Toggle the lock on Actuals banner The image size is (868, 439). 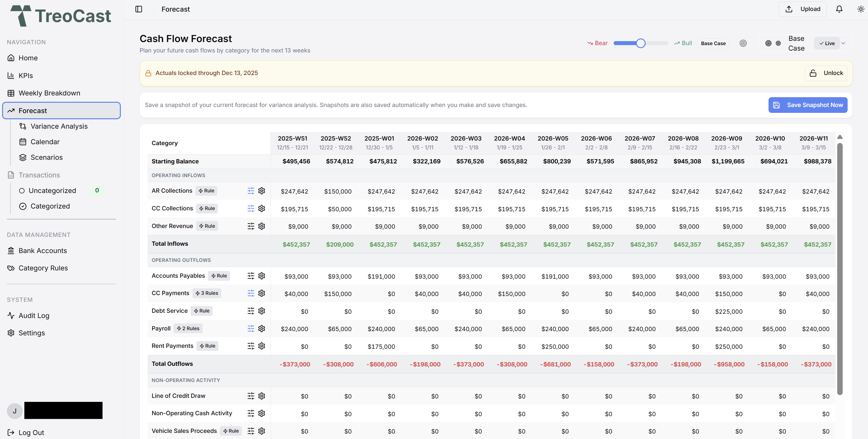(826, 73)
